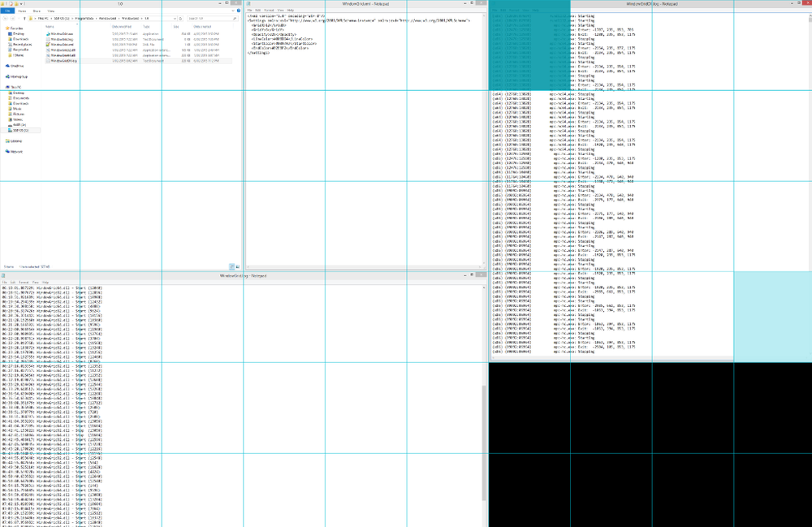812x527 pixels.
Task: Open Network in navigation pane
Action: 14,151
